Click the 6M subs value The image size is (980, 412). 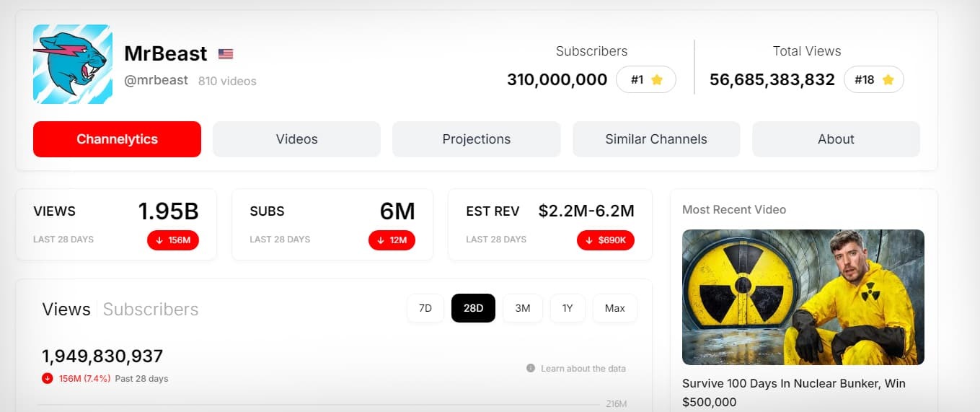click(397, 211)
